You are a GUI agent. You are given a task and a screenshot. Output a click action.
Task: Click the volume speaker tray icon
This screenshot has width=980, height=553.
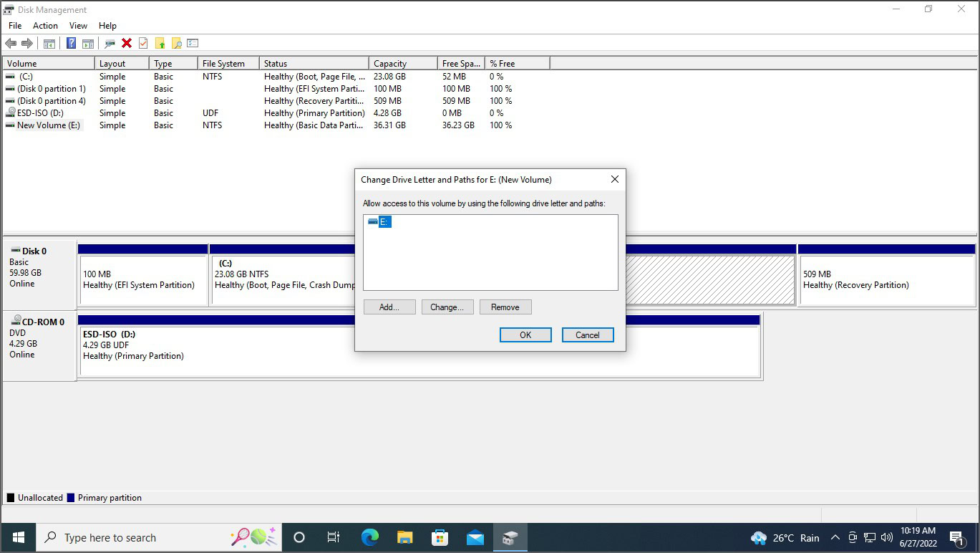887,537
